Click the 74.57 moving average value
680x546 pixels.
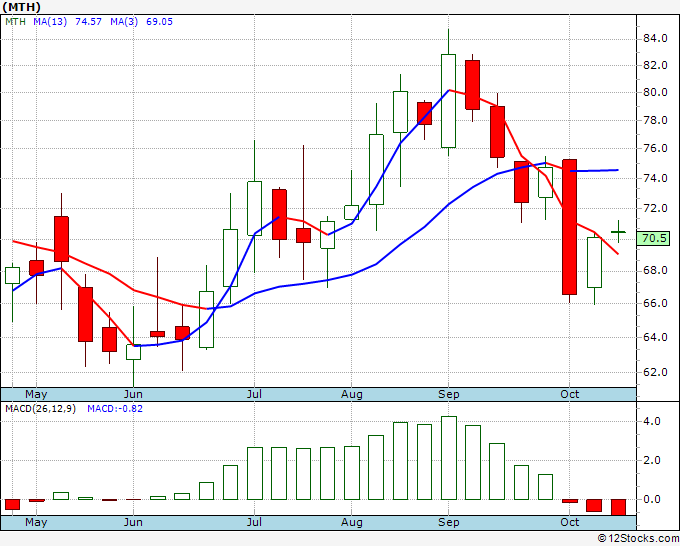click(x=88, y=22)
